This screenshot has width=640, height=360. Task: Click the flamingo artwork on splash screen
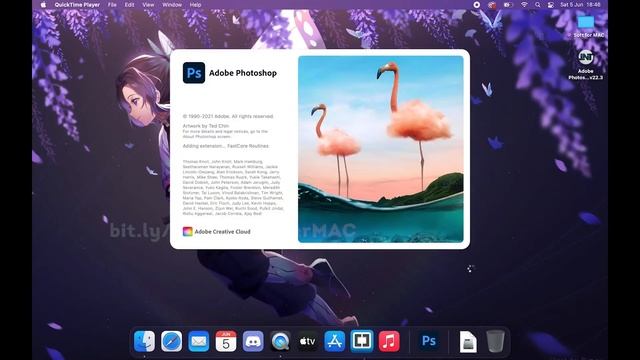(381, 149)
